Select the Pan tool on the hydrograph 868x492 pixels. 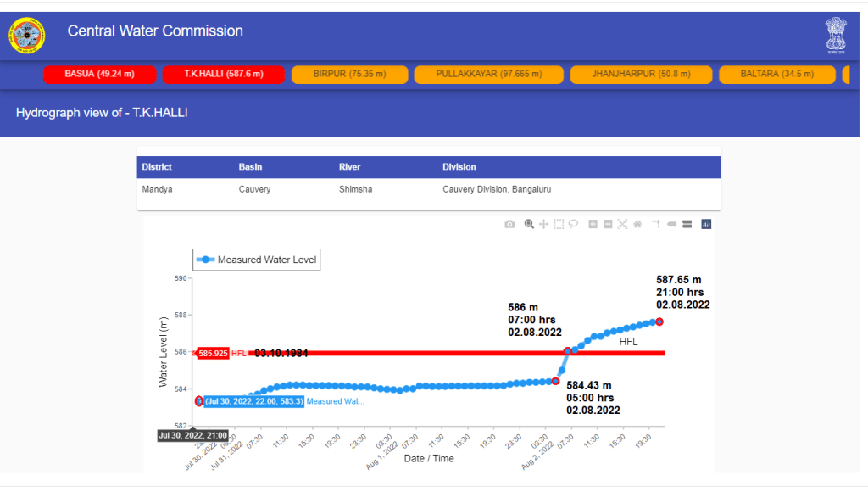(x=542, y=224)
